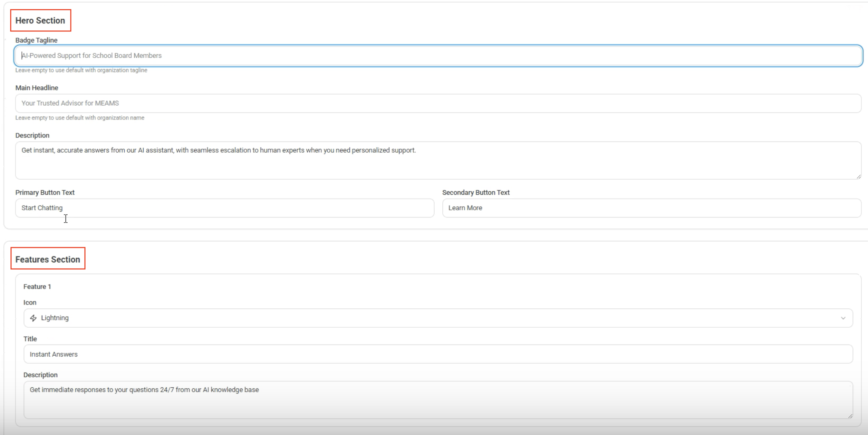
Task: Click the Badge Tagline label
Action: pyautogui.click(x=36, y=40)
